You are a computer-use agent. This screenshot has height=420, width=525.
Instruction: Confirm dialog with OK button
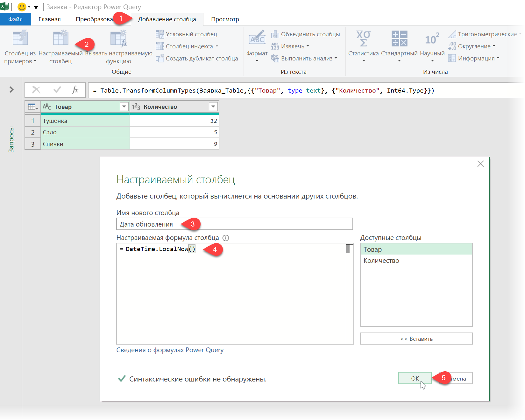click(415, 378)
